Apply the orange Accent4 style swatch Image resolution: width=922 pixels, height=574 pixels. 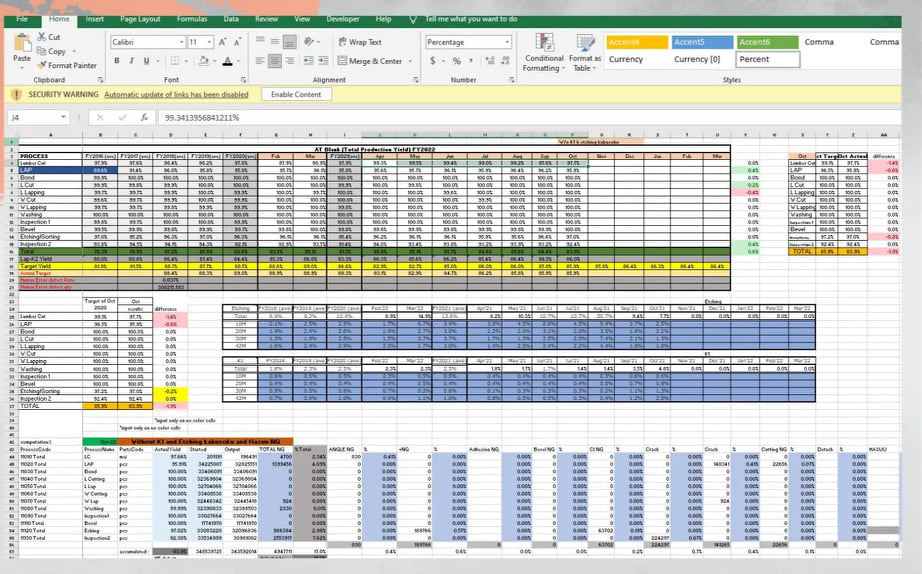637,42
